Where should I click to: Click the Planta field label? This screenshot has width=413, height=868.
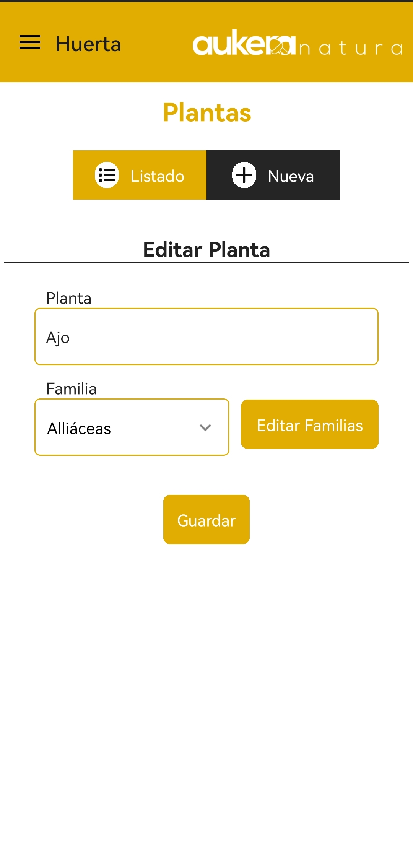click(69, 298)
